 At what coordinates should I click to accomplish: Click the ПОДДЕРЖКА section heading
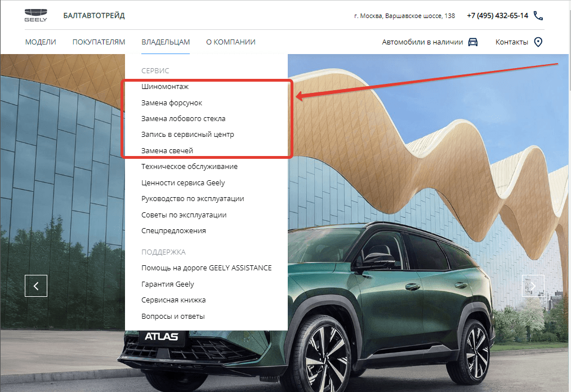[x=163, y=252]
